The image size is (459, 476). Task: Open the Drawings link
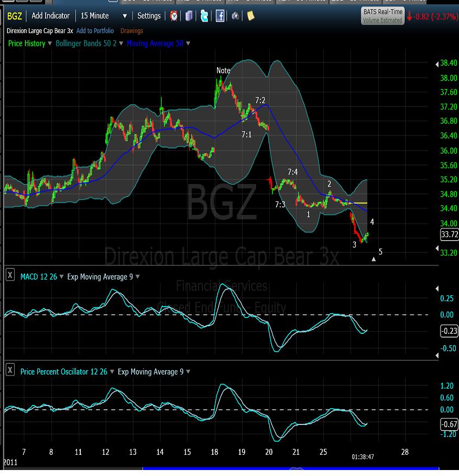(132, 31)
